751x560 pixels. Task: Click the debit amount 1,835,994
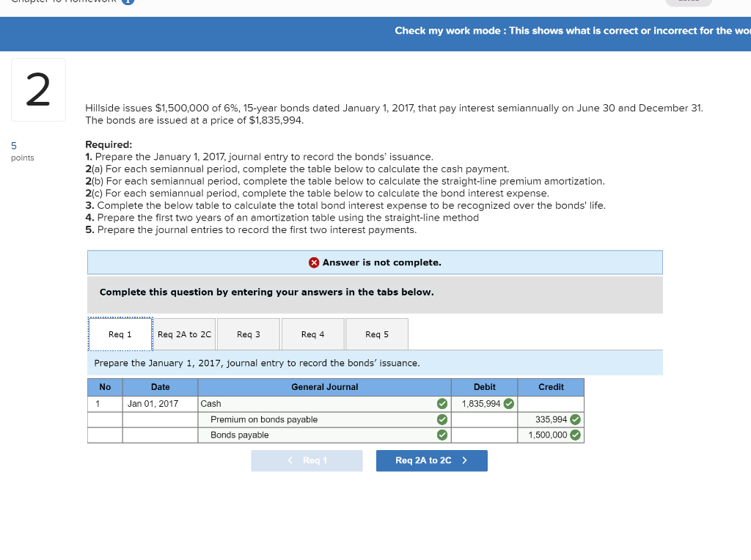click(481, 404)
